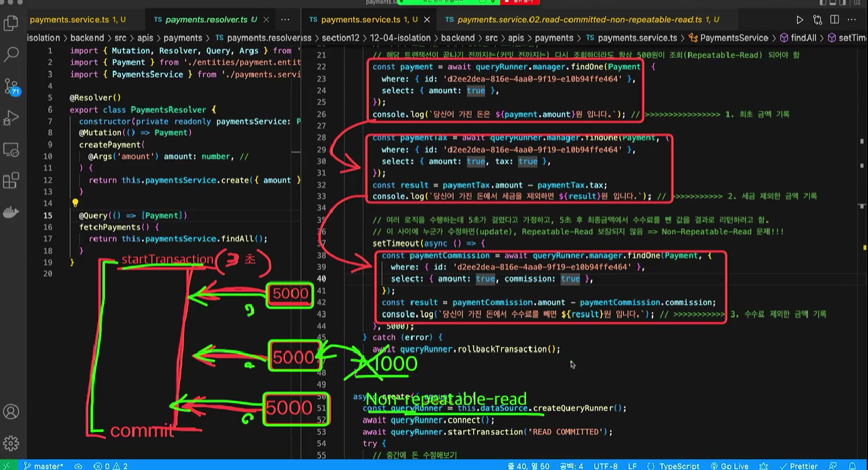Screen dimensions: 868x470
Task: Change indentation spaces setting in status bar
Action: [572, 466]
